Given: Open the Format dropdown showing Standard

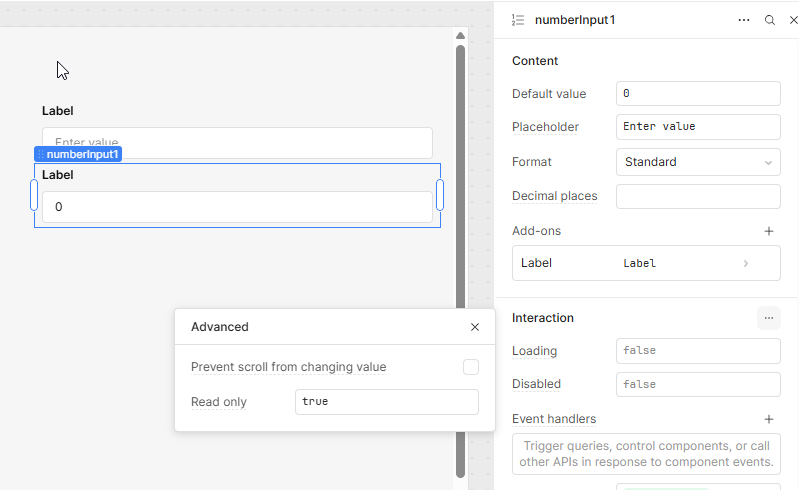Looking at the screenshot, I should click(698, 162).
